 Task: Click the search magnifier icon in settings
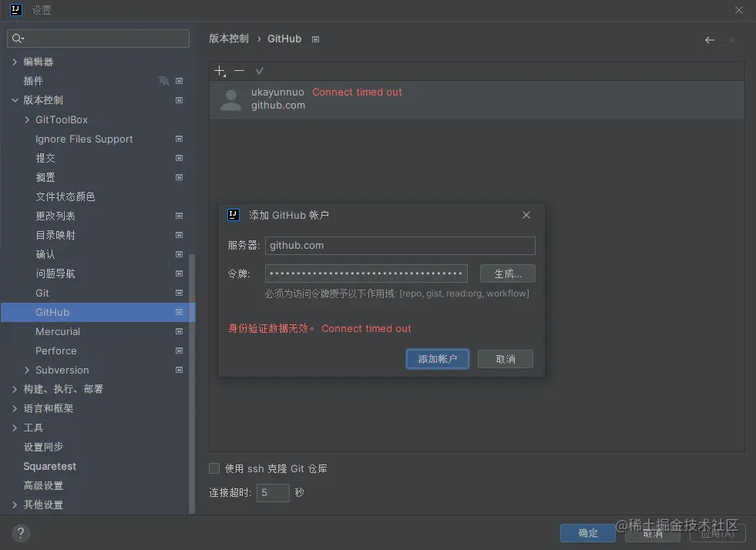[x=18, y=39]
